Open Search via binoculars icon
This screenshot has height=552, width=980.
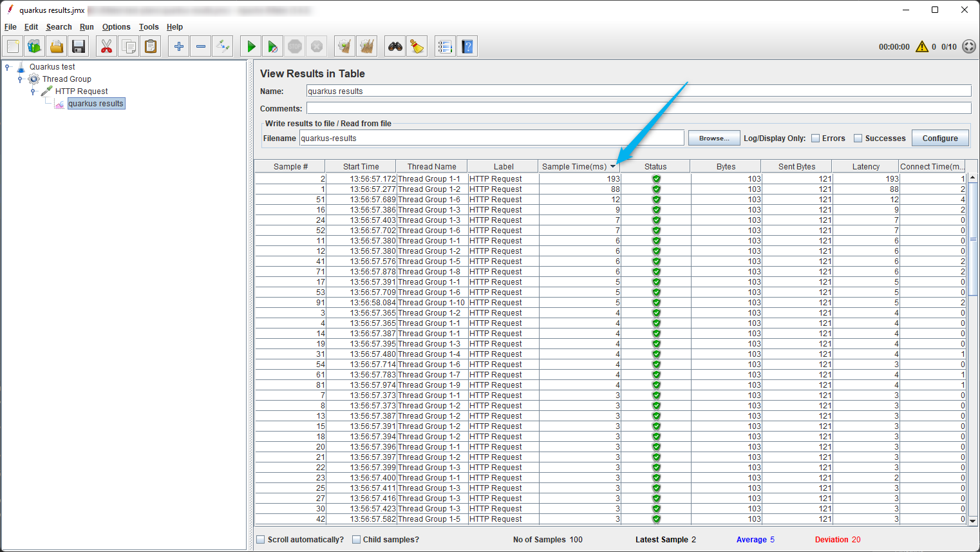coord(395,46)
